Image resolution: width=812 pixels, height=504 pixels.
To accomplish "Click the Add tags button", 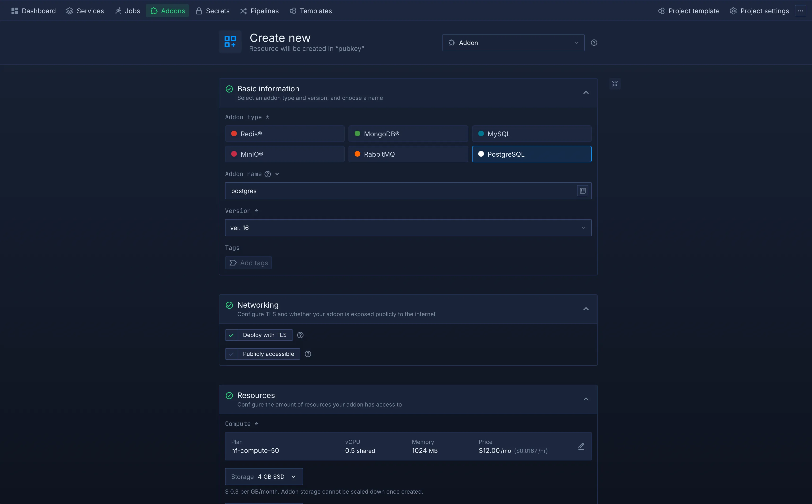I will point(248,263).
